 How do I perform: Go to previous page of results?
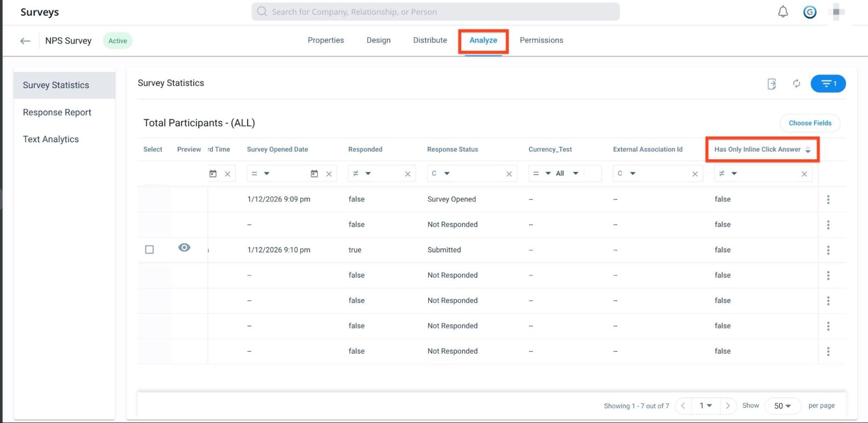point(683,406)
